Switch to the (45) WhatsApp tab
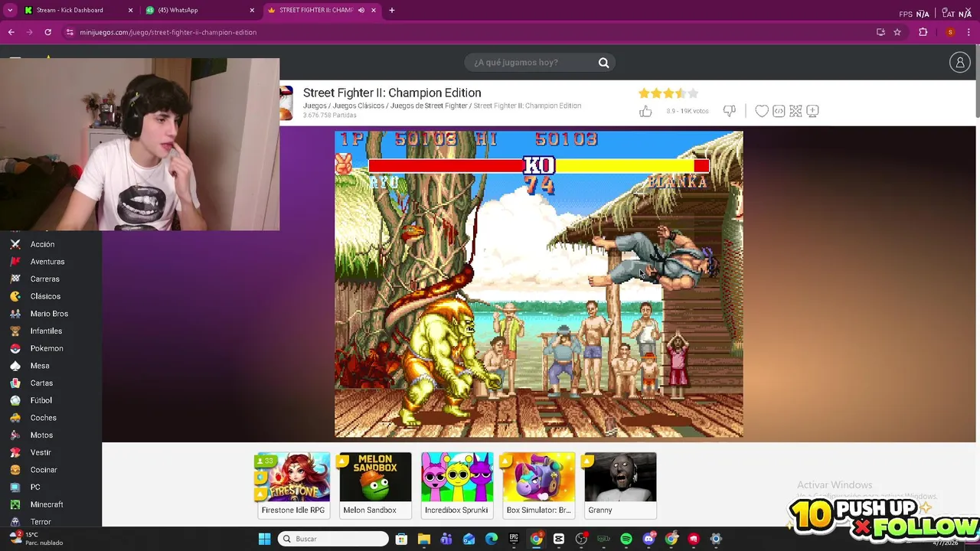Viewport: 980px width, 551px height. 199,10
